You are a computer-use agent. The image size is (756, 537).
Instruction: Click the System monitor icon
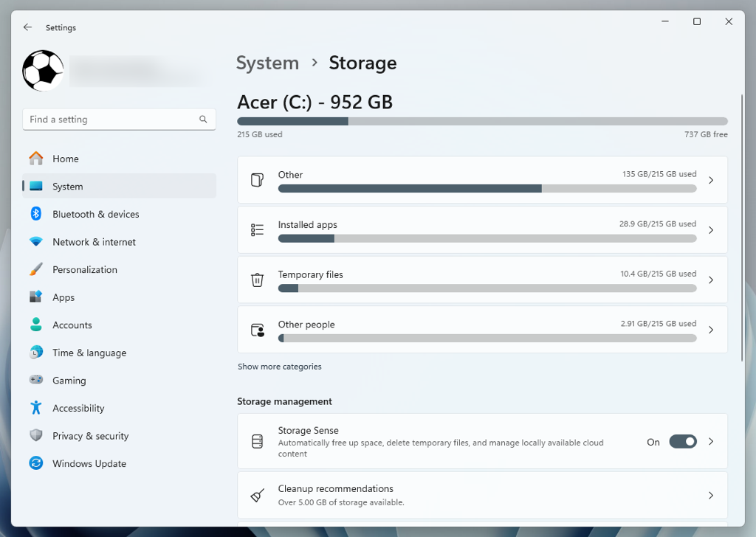point(36,187)
